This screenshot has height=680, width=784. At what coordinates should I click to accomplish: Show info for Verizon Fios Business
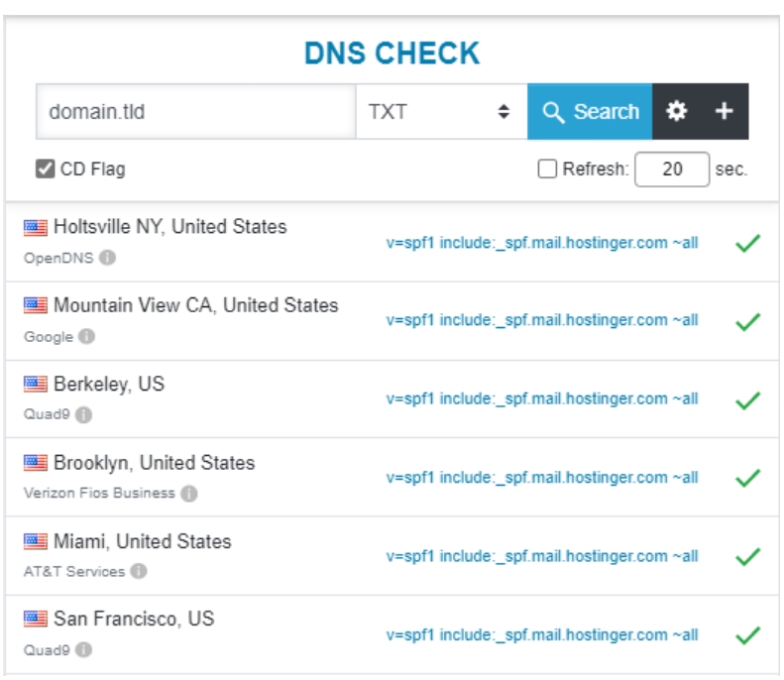pyautogui.click(x=188, y=493)
